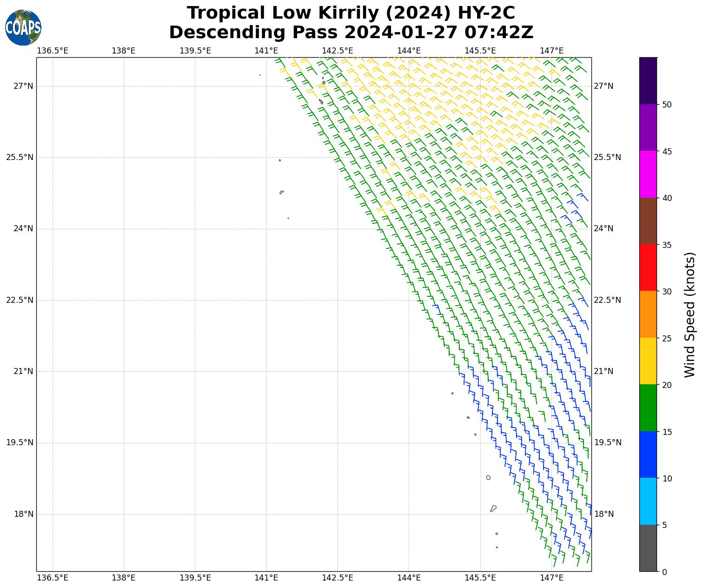Pick the magenta 40-45 knots colorbar segment
Viewport: 703px width, 588px height.
pos(648,174)
